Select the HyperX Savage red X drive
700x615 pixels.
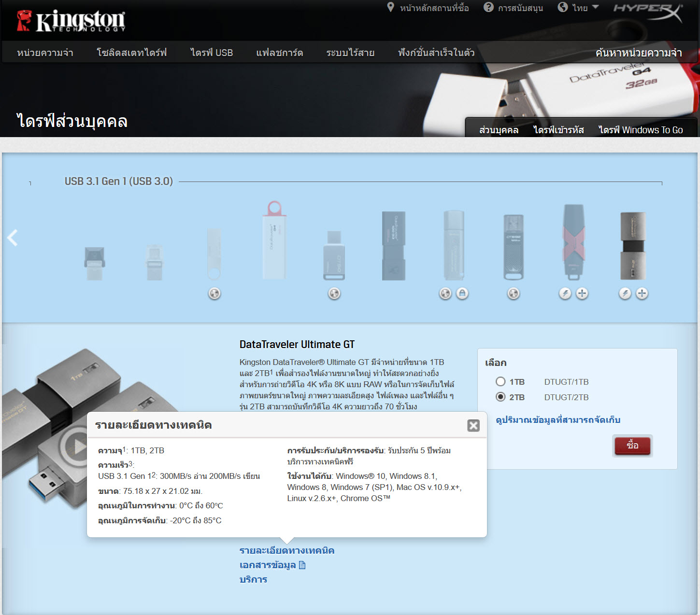click(x=573, y=242)
